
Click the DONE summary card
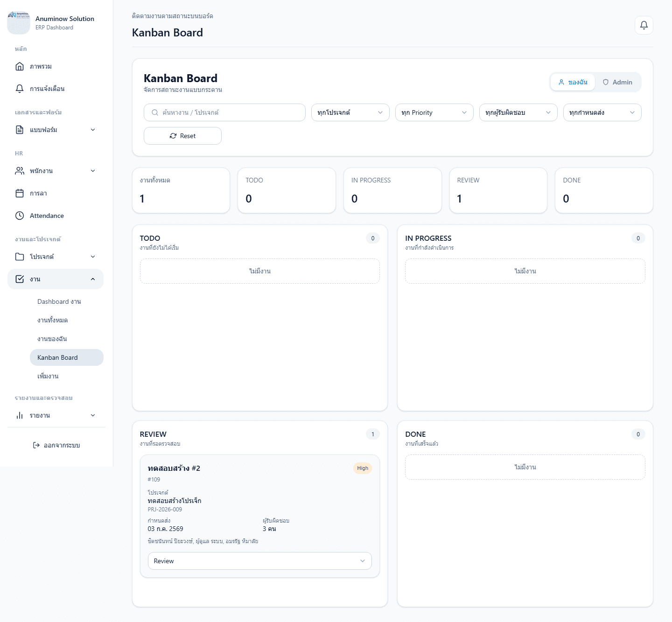[604, 190]
